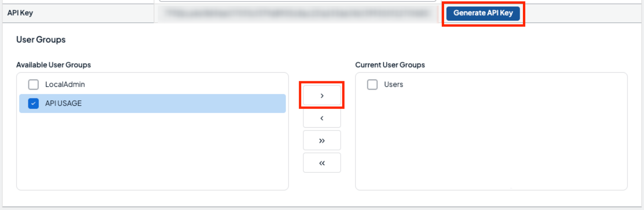Click the Generate API Key button

pyautogui.click(x=483, y=13)
